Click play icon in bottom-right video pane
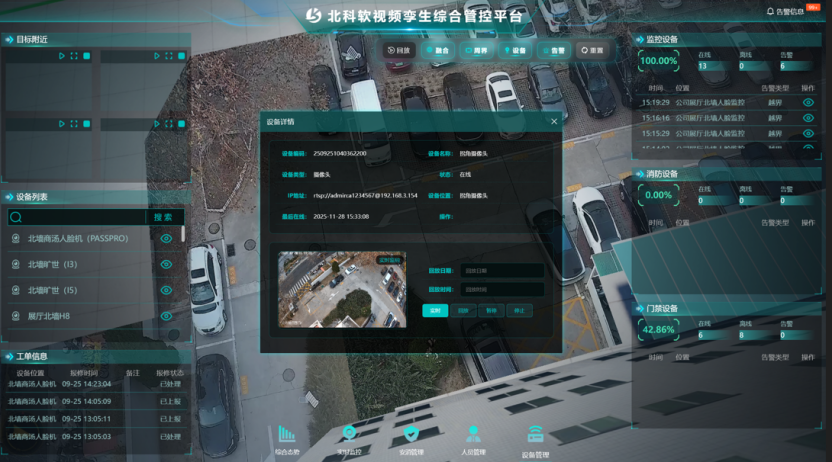The image size is (832, 462). coord(157,124)
